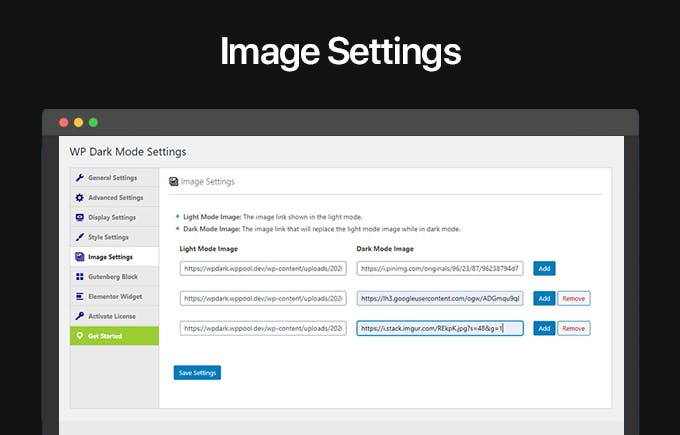Click the green maximize window dot
The width and height of the screenshot is (680, 435).
(93, 123)
